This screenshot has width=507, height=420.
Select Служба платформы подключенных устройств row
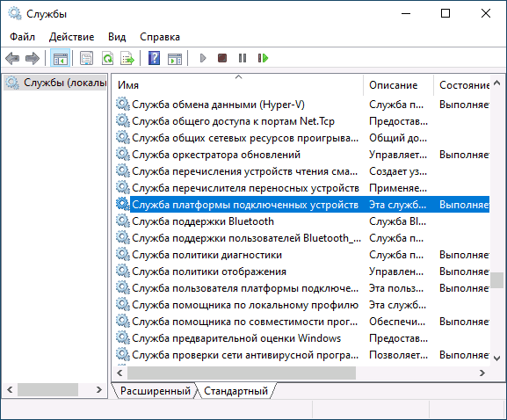[302, 205]
